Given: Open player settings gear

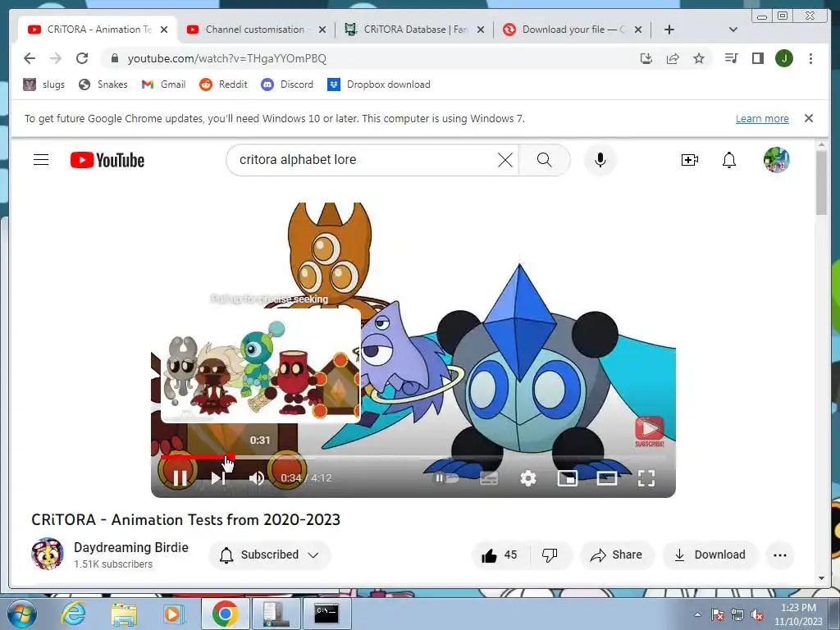Looking at the screenshot, I should click(528, 478).
